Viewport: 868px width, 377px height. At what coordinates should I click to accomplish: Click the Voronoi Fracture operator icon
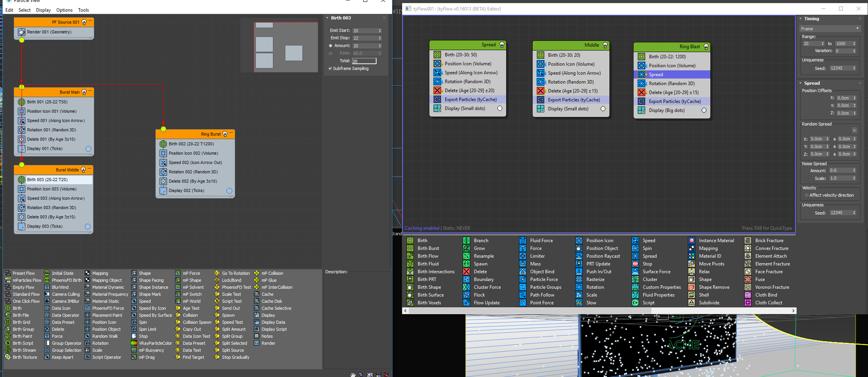(748, 287)
